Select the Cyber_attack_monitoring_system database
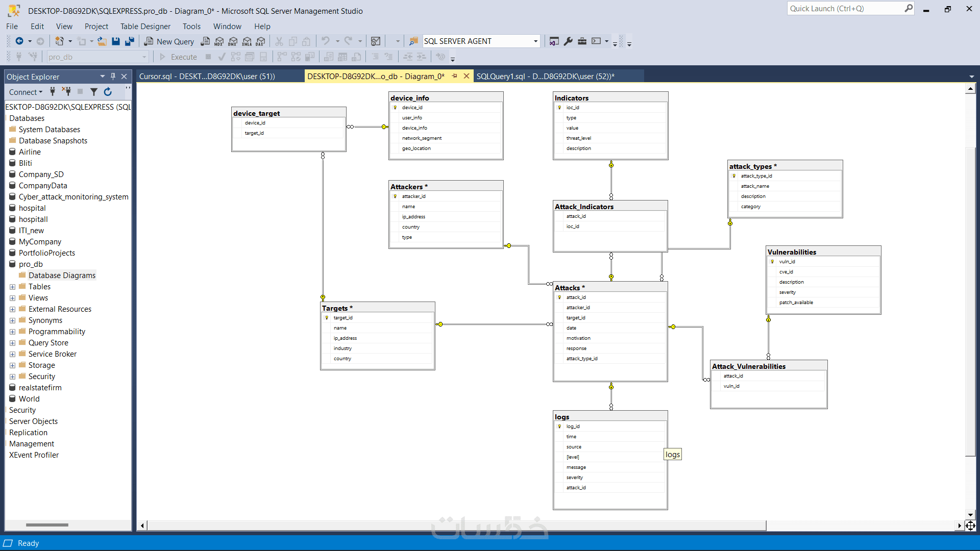This screenshot has height=551, width=980. [73, 197]
